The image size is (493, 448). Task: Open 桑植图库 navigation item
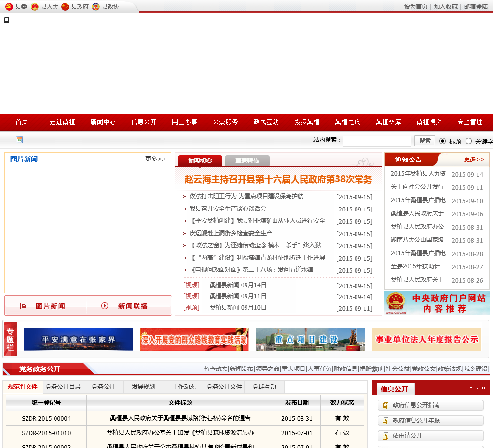coord(388,122)
